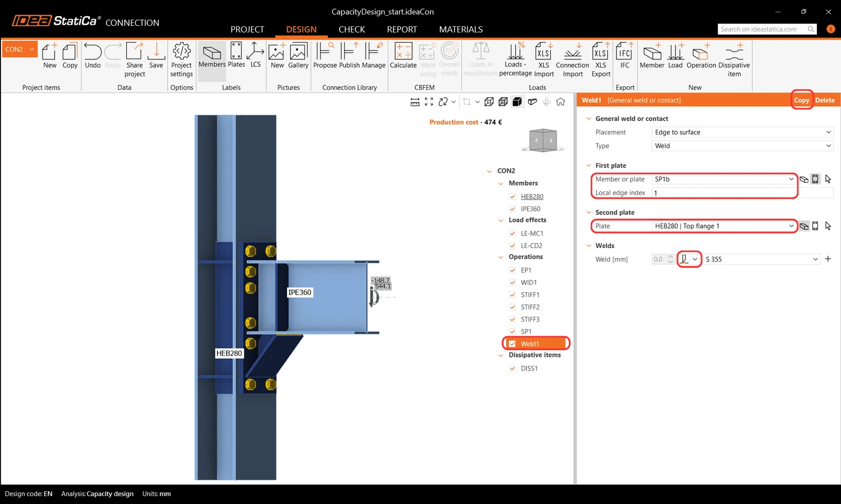Select STIFF3 operation in tree
The height and width of the screenshot is (504, 841).
[x=530, y=320]
